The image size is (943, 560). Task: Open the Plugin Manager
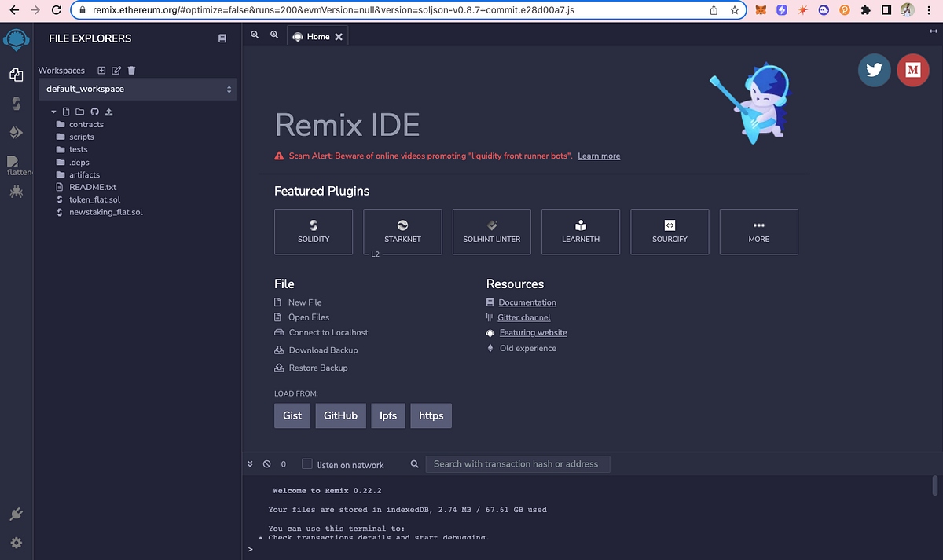pos(17,514)
